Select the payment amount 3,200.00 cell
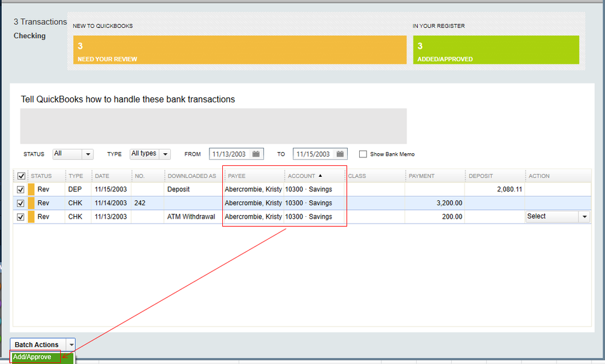The height and width of the screenshot is (364, 605). (435, 203)
